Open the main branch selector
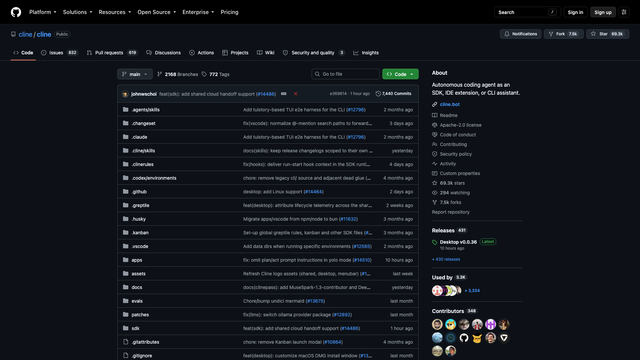The height and width of the screenshot is (360, 640). tap(135, 74)
